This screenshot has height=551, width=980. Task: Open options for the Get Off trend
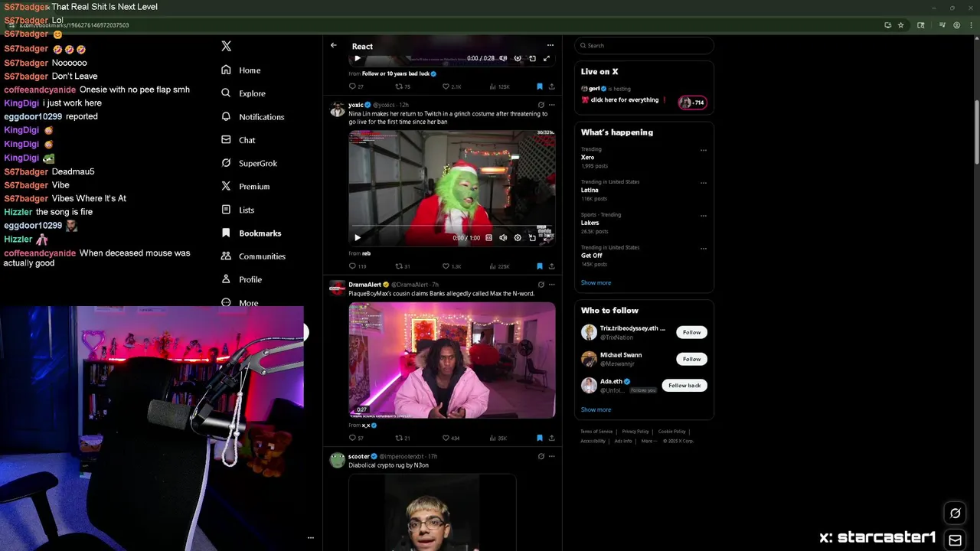tap(704, 248)
